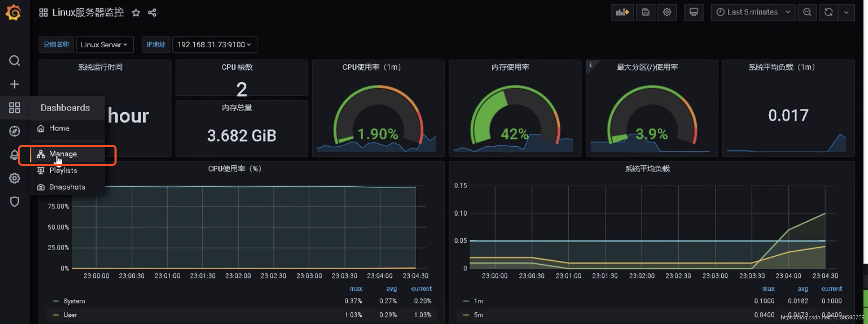Open the Last 5 minutes time picker
This screenshot has height=324, width=868.
753,12
